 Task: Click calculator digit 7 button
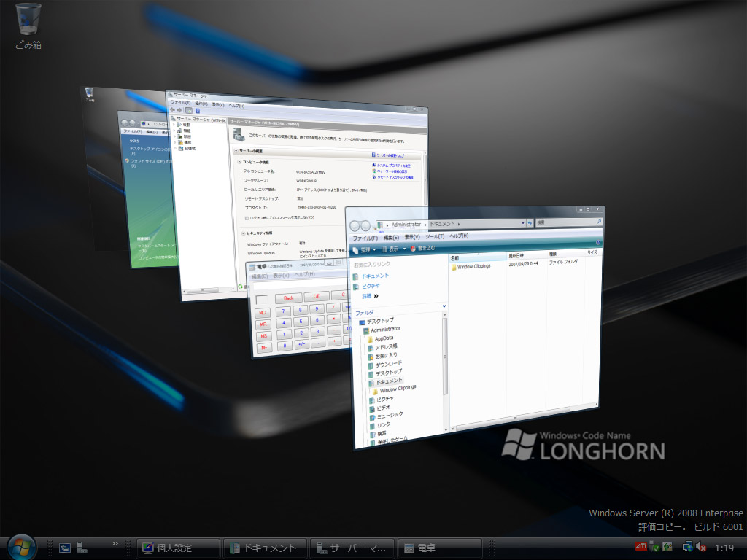(x=283, y=311)
